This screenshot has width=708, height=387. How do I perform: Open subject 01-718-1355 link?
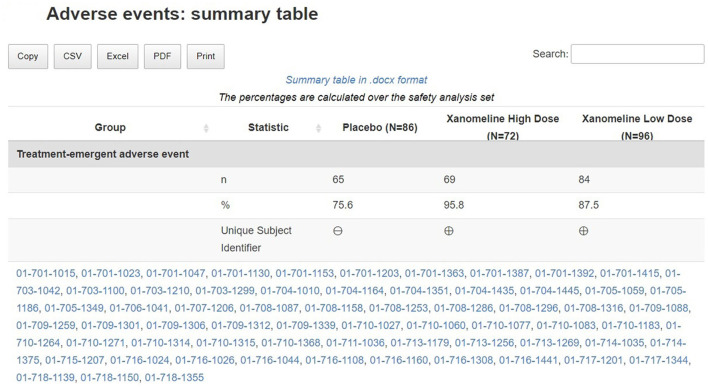click(174, 377)
